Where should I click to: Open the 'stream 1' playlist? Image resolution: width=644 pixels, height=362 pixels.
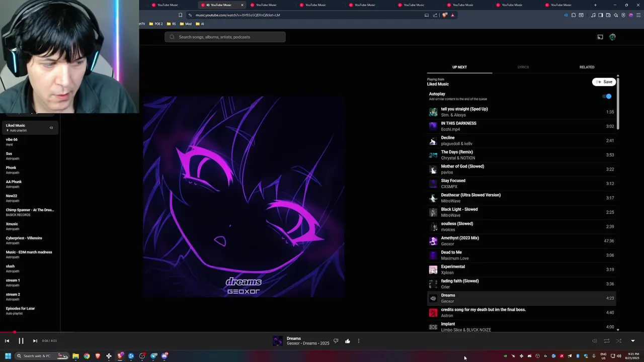tap(30, 283)
